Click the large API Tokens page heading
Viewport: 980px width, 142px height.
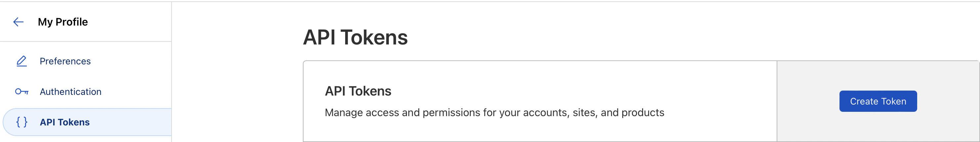click(355, 37)
